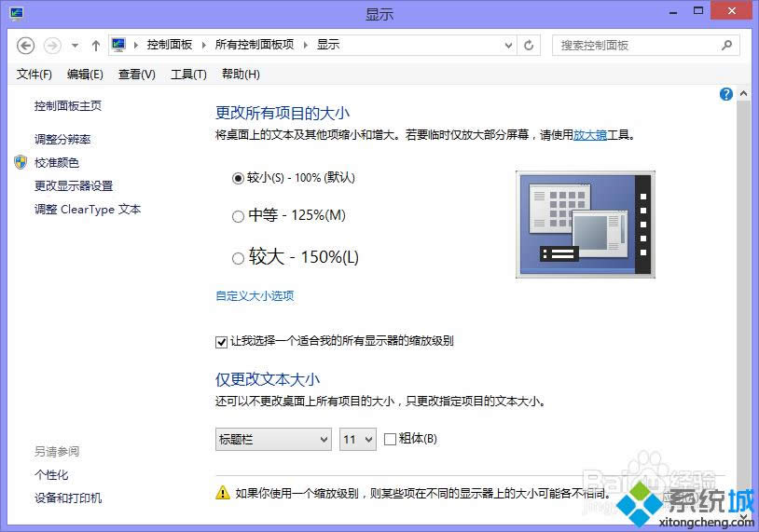
Task: Open 校准颜色 link
Action: coord(57,162)
